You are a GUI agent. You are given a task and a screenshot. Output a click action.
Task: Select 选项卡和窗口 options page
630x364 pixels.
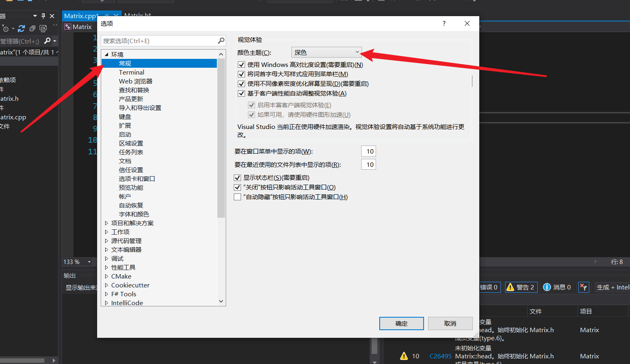(x=137, y=179)
